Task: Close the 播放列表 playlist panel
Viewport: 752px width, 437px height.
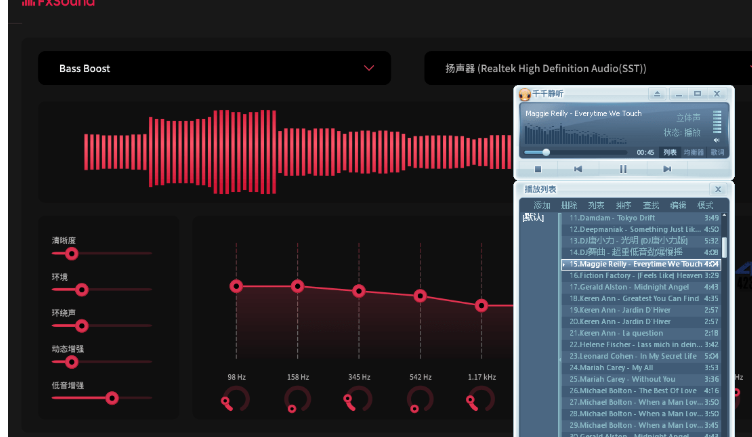Action: 718,189
